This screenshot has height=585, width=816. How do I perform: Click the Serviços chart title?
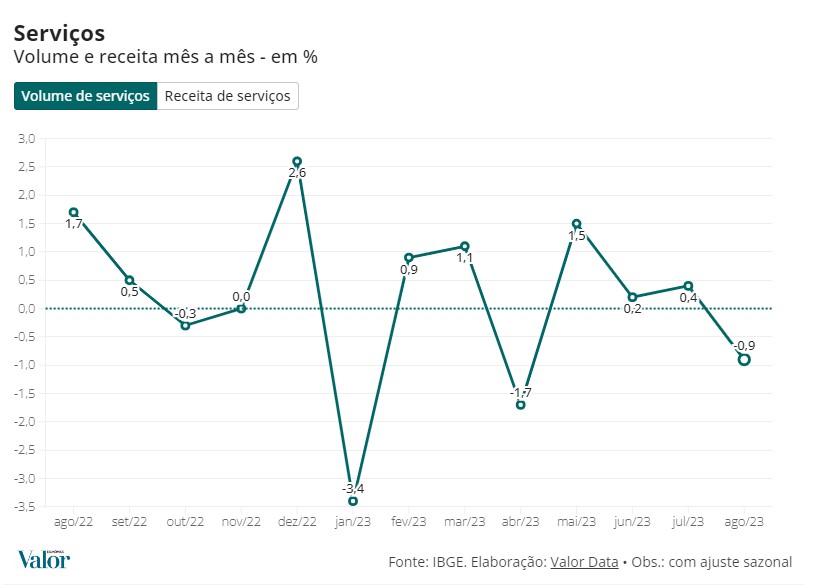click(59, 34)
